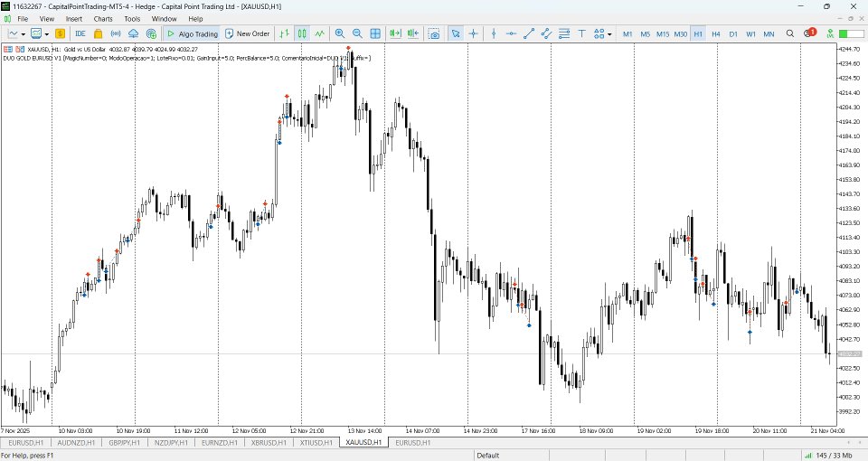Open the IDE MetaEditor icon
This screenshot has height=461, width=868.
[80, 33]
